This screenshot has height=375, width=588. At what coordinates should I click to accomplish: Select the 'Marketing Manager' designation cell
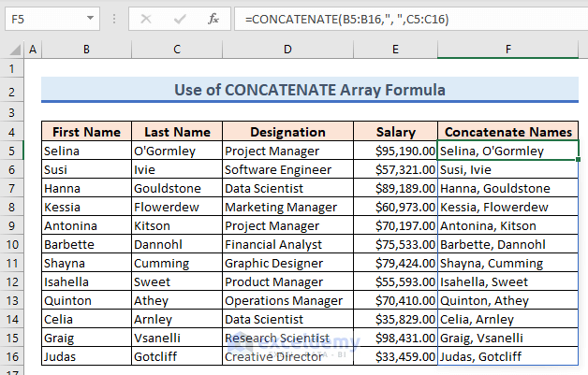point(287,207)
